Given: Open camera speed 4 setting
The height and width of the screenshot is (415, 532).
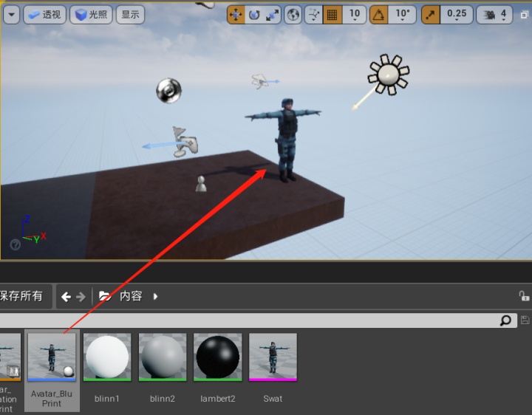Looking at the screenshot, I should tap(495, 15).
